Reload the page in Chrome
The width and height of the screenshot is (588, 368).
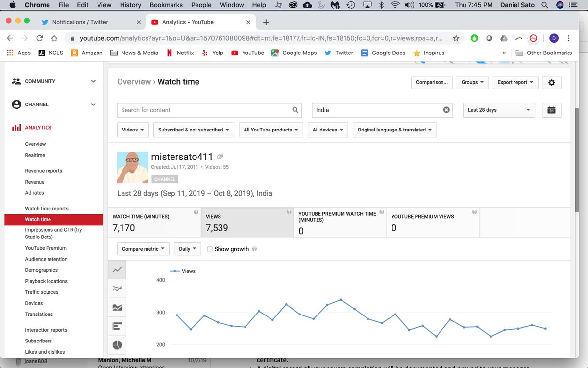coord(40,38)
